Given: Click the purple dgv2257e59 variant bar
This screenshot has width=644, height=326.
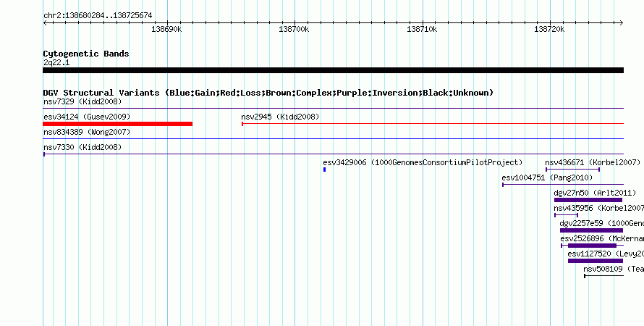Looking at the screenshot, I should point(591,230).
